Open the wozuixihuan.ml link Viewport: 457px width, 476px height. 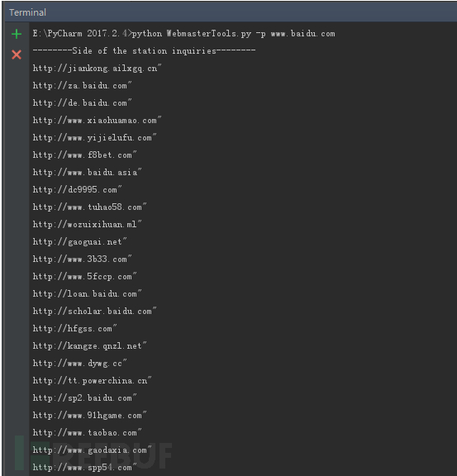pyautogui.click(x=87, y=224)
